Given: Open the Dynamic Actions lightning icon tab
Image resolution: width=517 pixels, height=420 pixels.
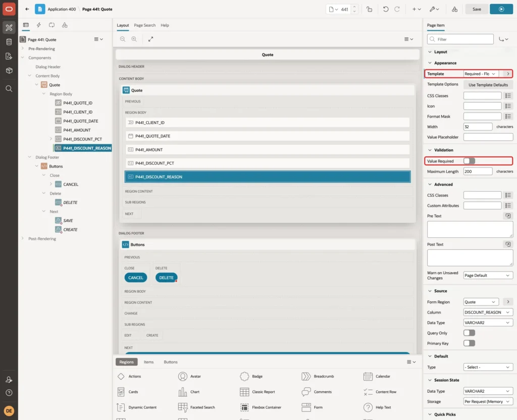Looking at the screenshot, I should click(38, 25).
